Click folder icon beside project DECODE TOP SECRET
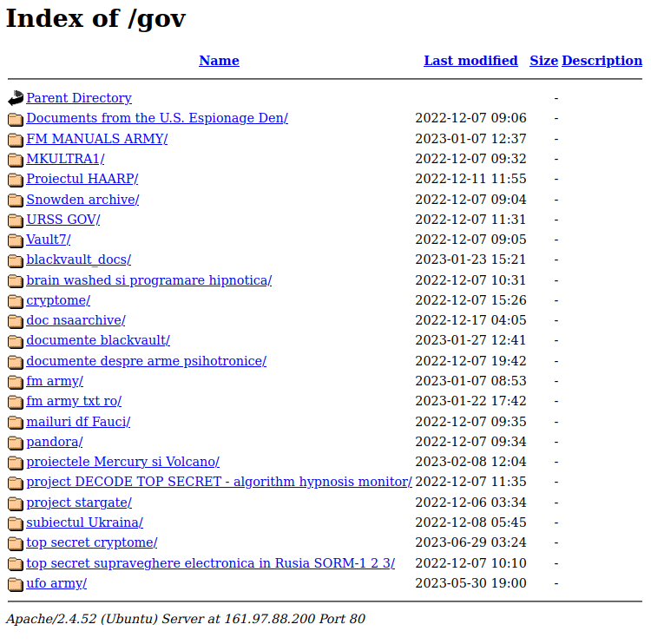 point(16,483)
